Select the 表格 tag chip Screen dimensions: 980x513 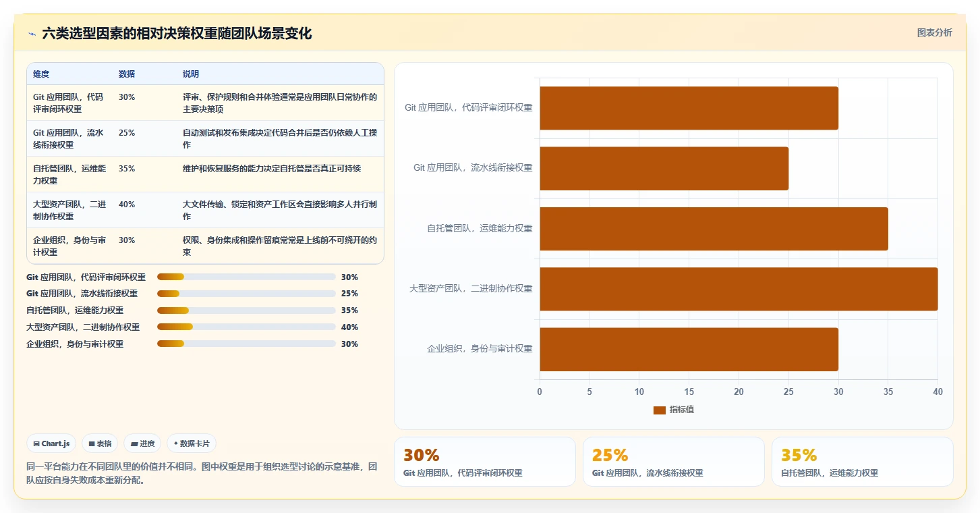click(x=100, y=443)
